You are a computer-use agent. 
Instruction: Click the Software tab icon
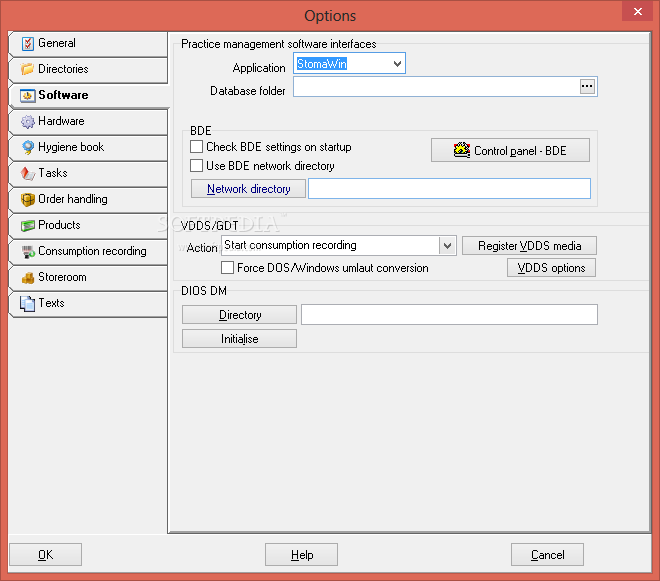click(x=28, y=96)
